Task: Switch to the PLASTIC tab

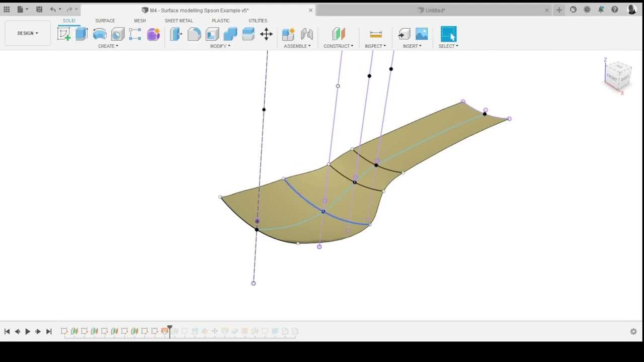Action: click(220, 21)
